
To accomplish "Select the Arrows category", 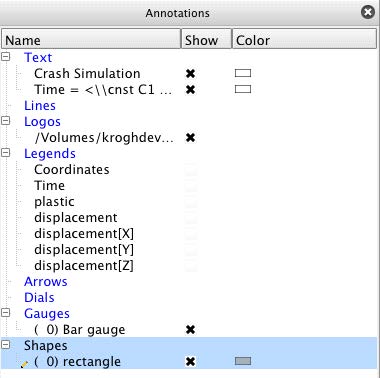I will (46, 282).
